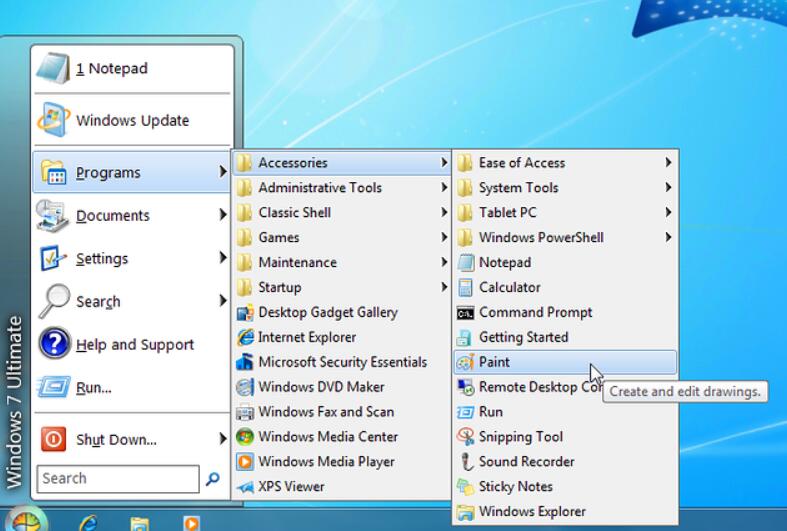Image resolution: width=787 pixels, height=531 pixels.
Task: Click the Notepad icon in Accessories submenu
Action: coord(465,262)
